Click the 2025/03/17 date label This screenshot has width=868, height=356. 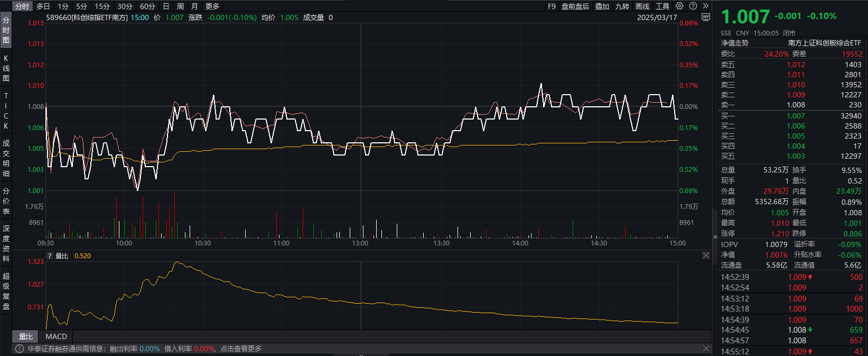coord(657,17)
